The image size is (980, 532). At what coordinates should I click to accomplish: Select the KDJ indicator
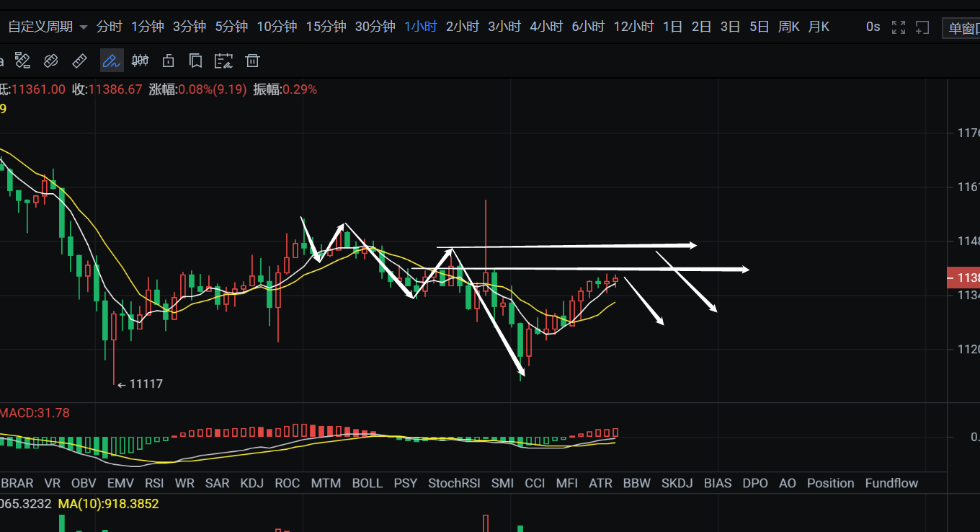[x=251, y=483]
